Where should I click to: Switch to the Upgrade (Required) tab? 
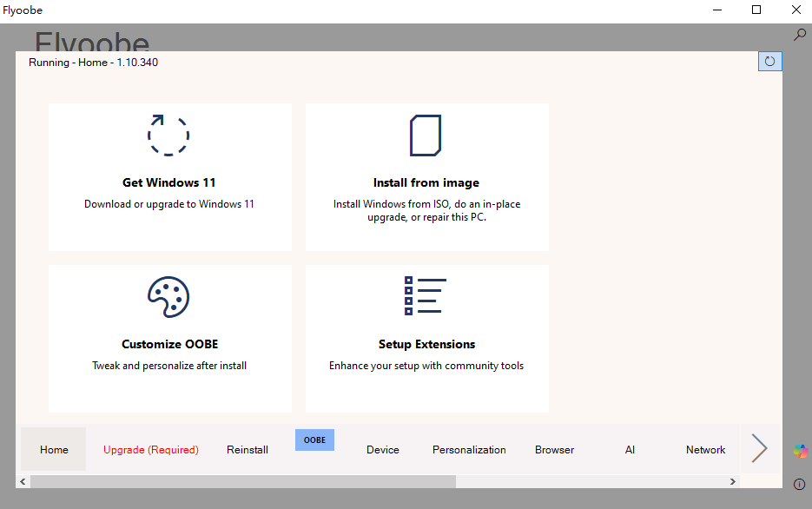coord(151,450)
